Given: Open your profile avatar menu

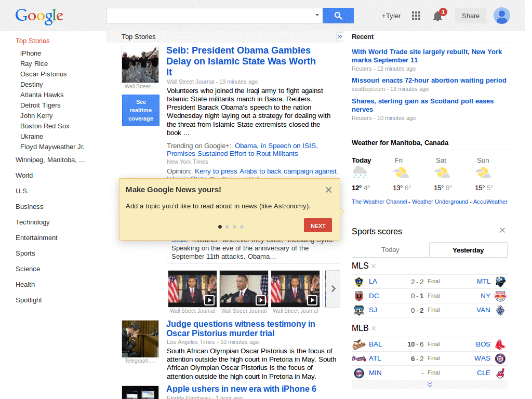Looking at the screenshot, I should coord(501,16).
